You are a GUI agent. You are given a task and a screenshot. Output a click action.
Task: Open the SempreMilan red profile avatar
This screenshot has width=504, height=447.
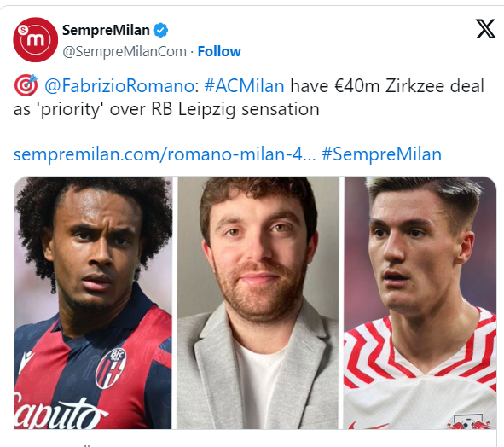(35, 39)
